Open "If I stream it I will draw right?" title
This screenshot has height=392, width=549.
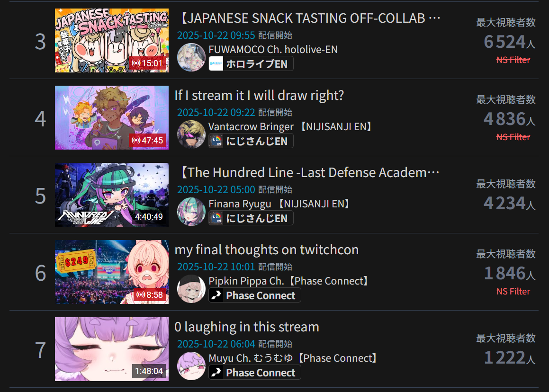click(259, 95)
